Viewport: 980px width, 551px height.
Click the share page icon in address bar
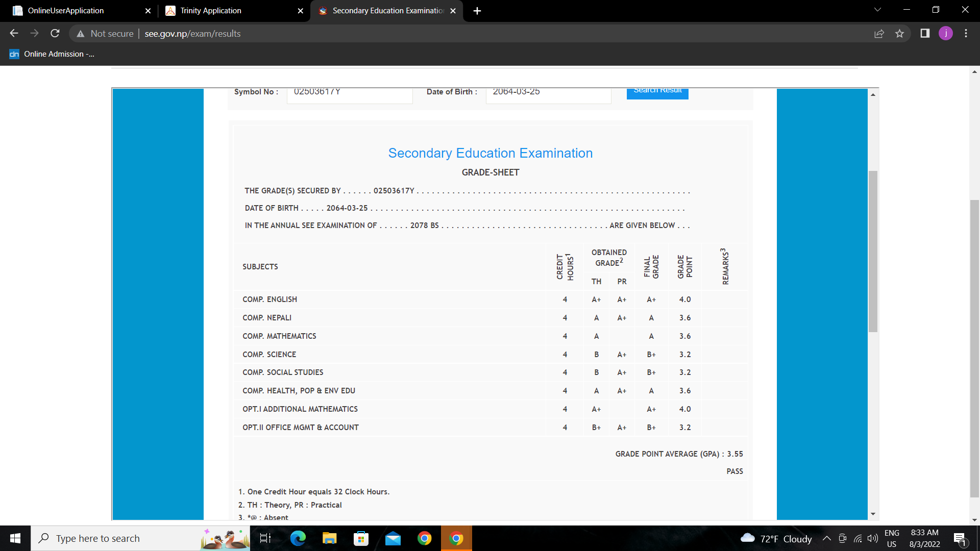click(x=879, y=34)
